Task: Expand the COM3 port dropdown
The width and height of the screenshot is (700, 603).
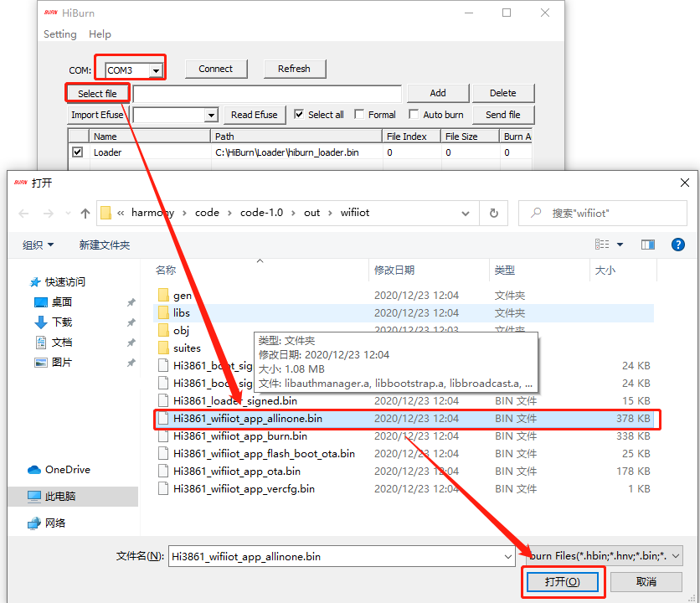Action: [x=156, y=70]
